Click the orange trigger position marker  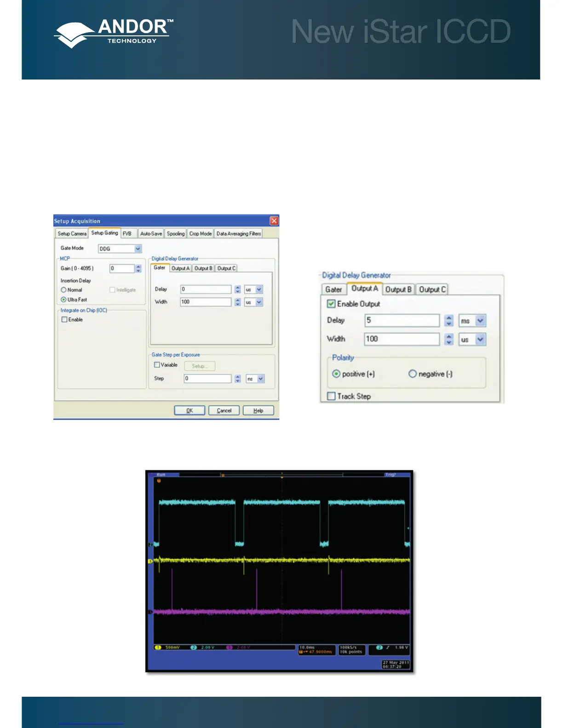tap(159, 481)
